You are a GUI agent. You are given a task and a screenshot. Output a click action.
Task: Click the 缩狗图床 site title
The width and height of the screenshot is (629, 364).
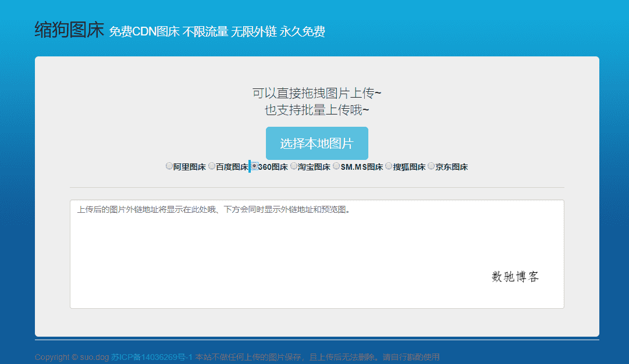click(69, 30)
